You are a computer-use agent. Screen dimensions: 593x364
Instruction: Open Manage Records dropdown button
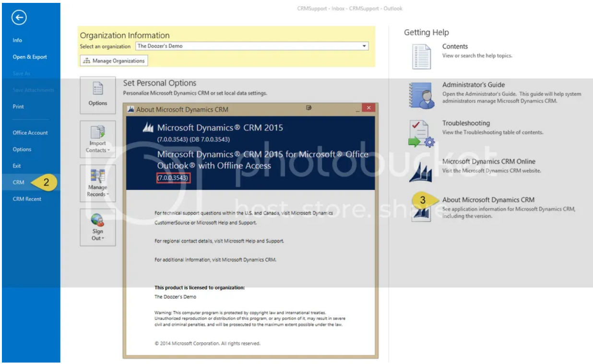[98, 183]
